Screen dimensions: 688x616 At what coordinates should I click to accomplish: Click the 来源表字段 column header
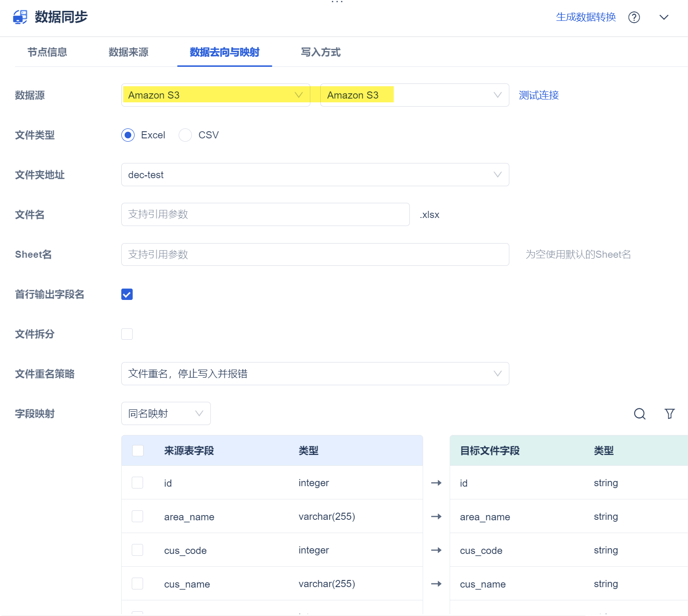point(189,451)
